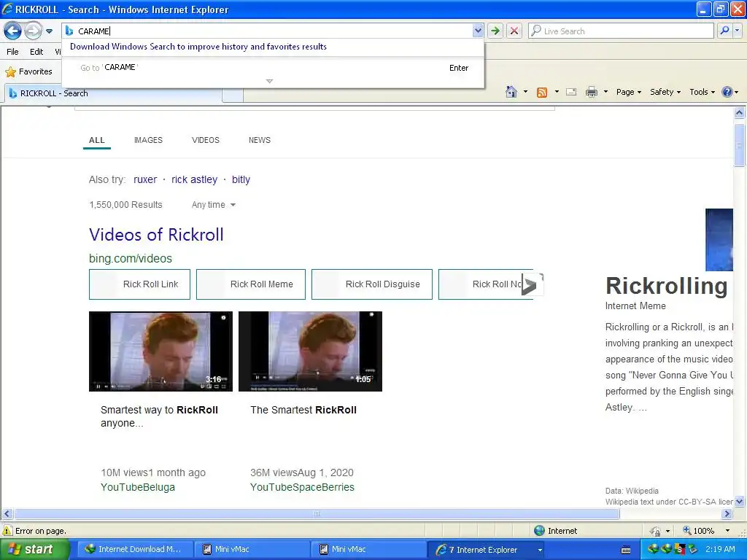Open the Edit menu
This screenshot has width=747, height=560.
point(36,52)
